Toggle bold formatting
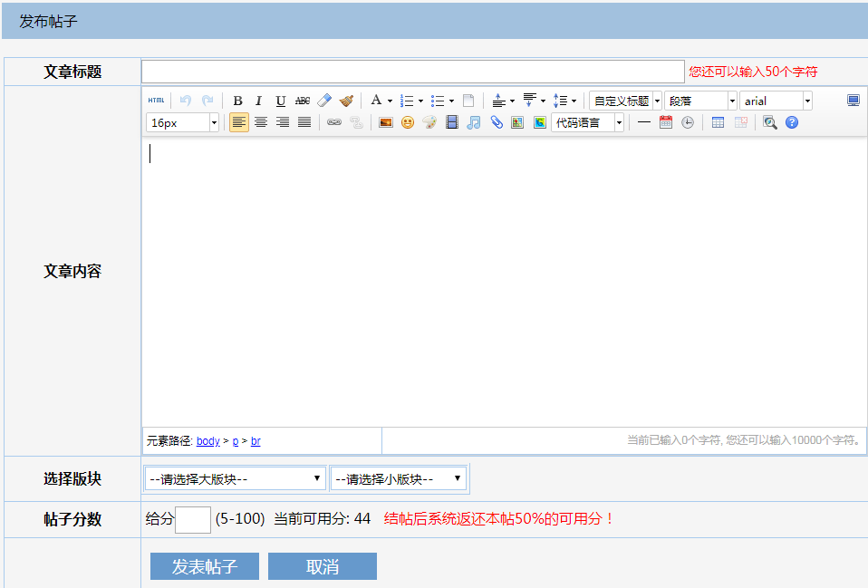868x588 pixels. 237,101
